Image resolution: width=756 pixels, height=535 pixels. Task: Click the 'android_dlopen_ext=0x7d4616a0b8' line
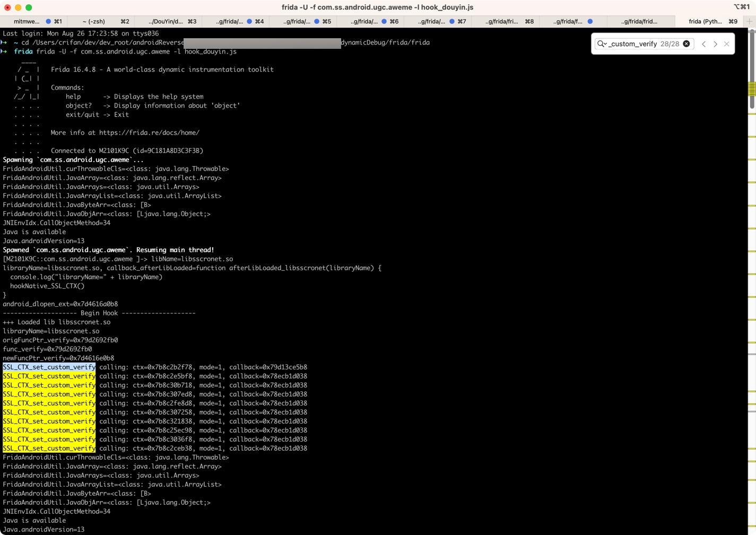(60, 304)
